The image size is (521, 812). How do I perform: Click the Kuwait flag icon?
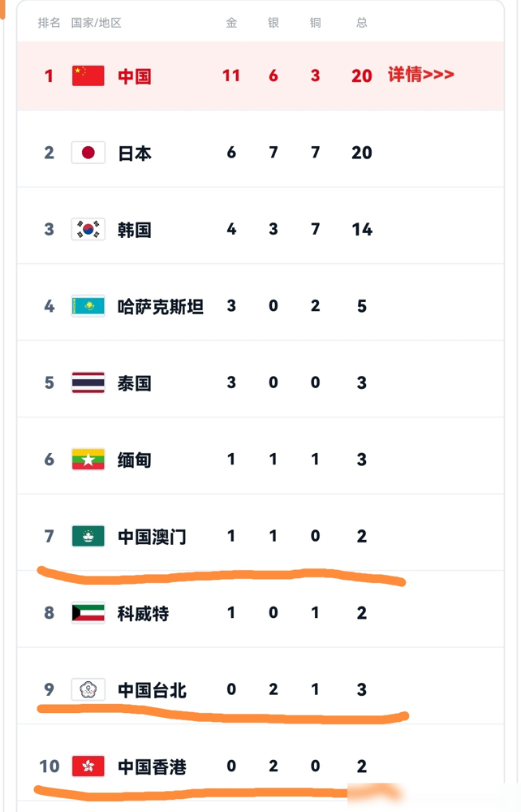pos(88,612)
